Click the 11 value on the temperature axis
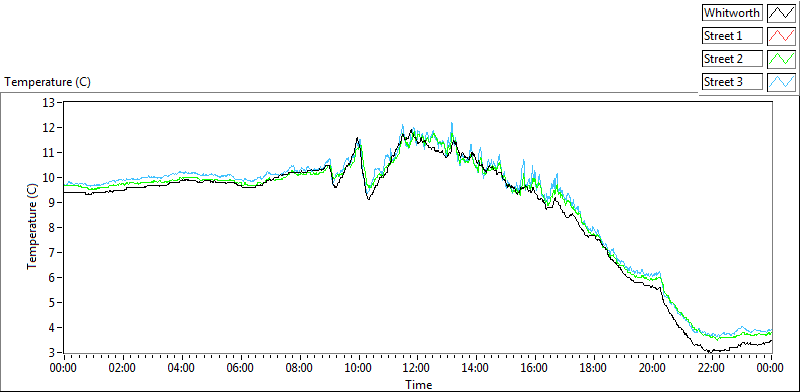This screenshot has width=800, height=392. pyautogui.click(x=48, y=153)
